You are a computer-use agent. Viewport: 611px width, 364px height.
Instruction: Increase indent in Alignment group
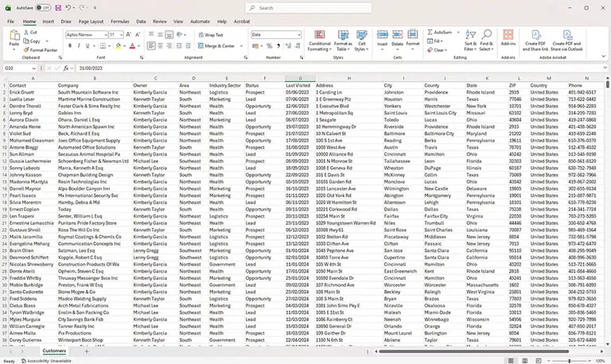[x=188, y=46]
